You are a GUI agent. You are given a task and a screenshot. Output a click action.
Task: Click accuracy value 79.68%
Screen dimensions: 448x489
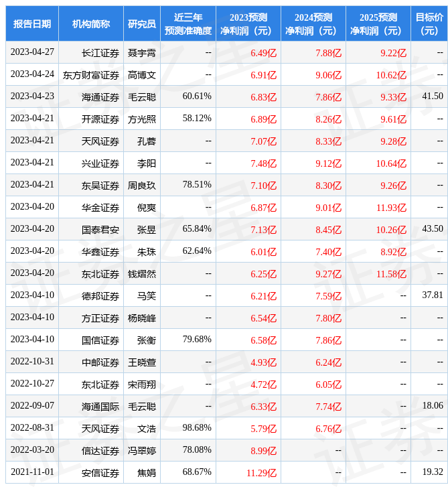point(197,339)
